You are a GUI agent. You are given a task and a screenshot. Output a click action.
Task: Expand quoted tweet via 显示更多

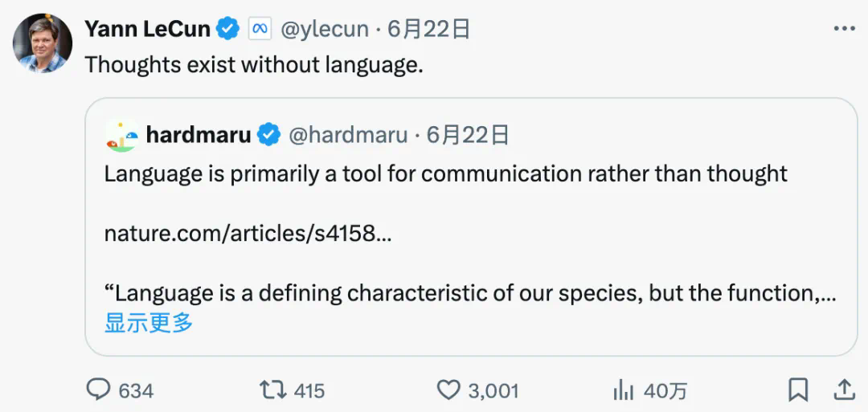click(149, 323)
